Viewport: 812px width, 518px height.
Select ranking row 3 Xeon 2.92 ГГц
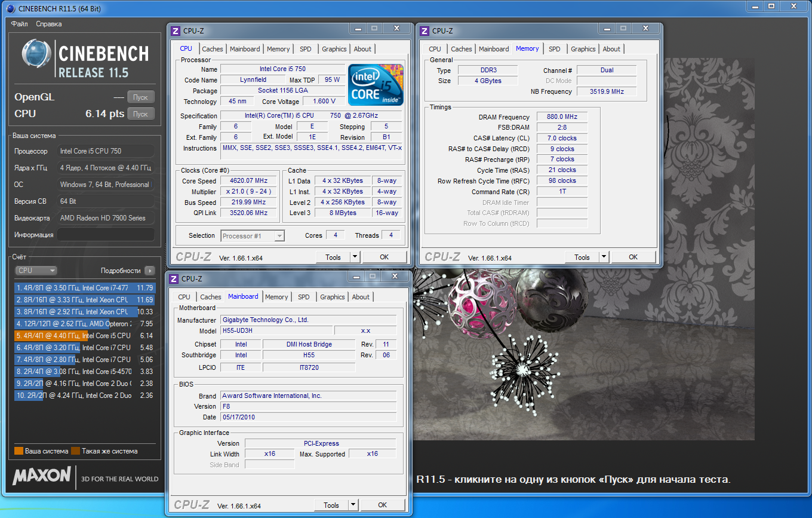(x=85, y=312)
